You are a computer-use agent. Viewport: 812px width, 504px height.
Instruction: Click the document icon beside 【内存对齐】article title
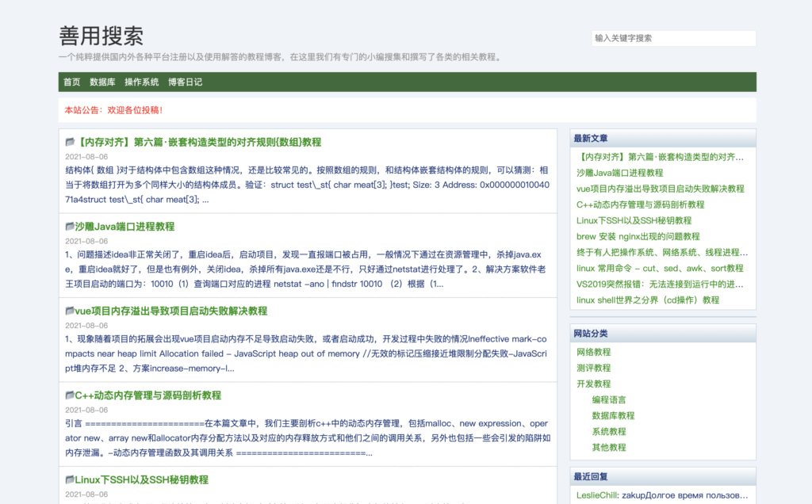70,142
